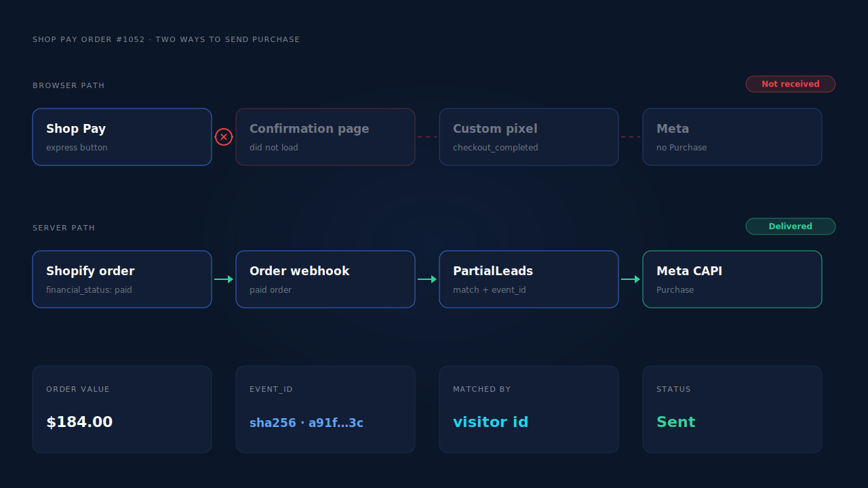Click the green arrow between Order webhook and PartialLeads

click(427, 279)
